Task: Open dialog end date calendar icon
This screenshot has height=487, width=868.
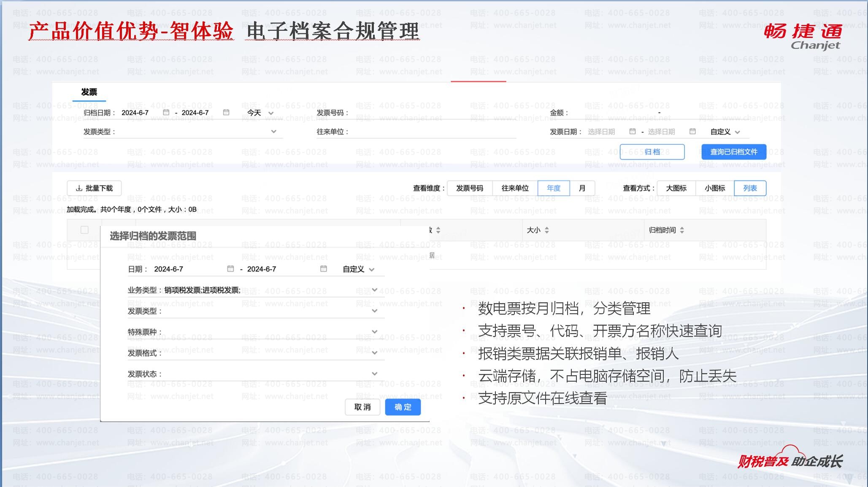Action: [x=324, y=269]
